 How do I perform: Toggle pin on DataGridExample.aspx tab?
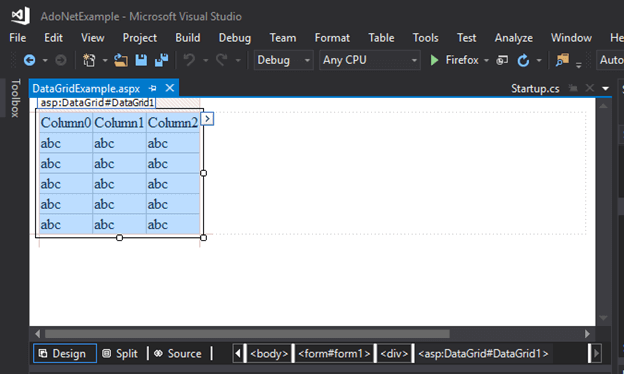point(153,88)
